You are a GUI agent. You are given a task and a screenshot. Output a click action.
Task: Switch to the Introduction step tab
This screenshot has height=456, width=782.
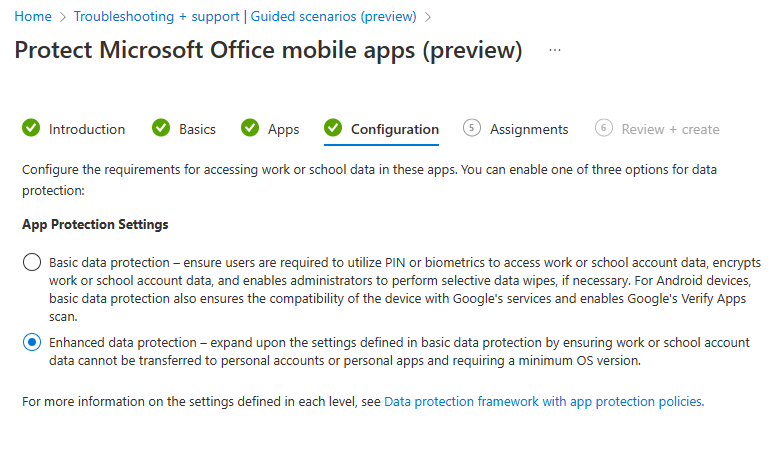[x=73, y=129]
